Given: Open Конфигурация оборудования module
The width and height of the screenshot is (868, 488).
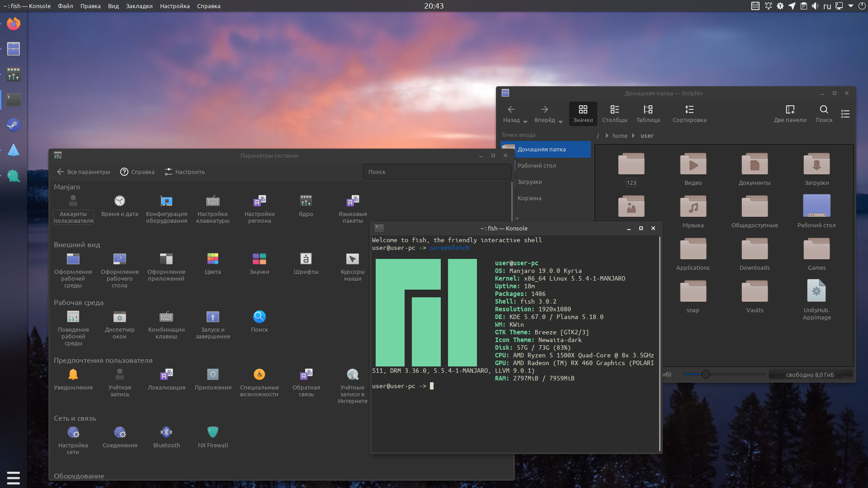Looking at the screenshot, I should tap(166, 209).
